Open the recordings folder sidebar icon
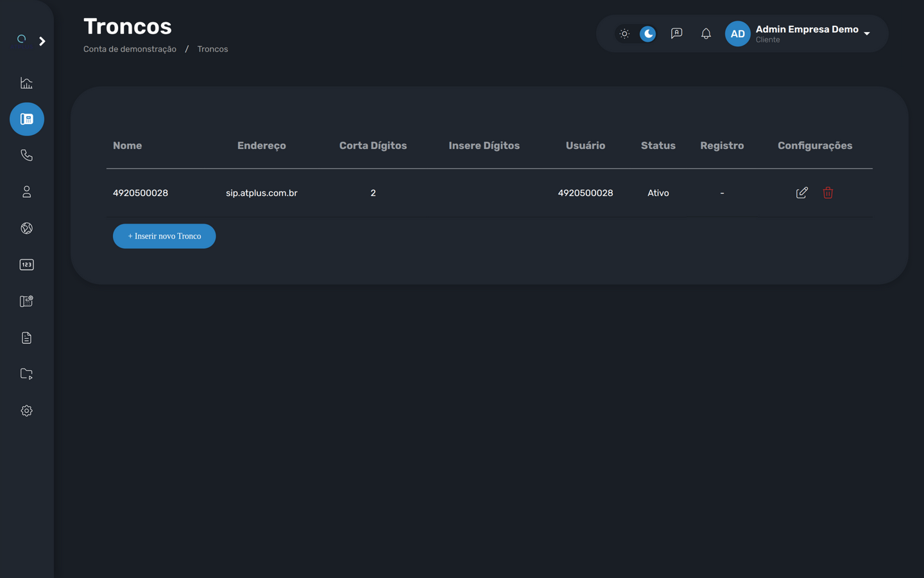The width and height of the screenshot is (924, 578). coord(26,374)
